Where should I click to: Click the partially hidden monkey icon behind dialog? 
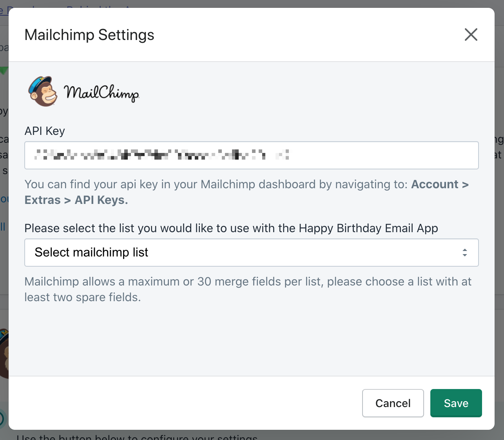point(4,353)
